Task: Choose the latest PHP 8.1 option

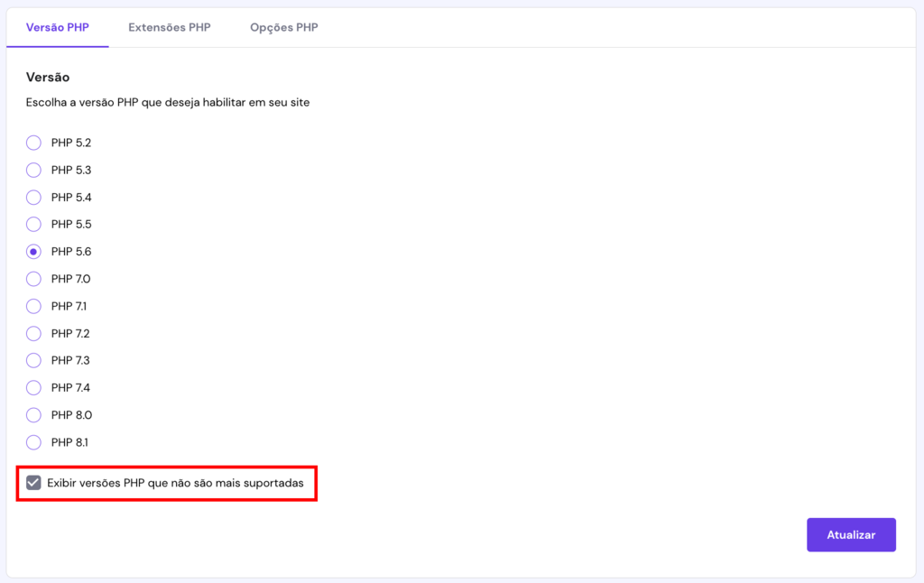Action: [x=33, y=441]
